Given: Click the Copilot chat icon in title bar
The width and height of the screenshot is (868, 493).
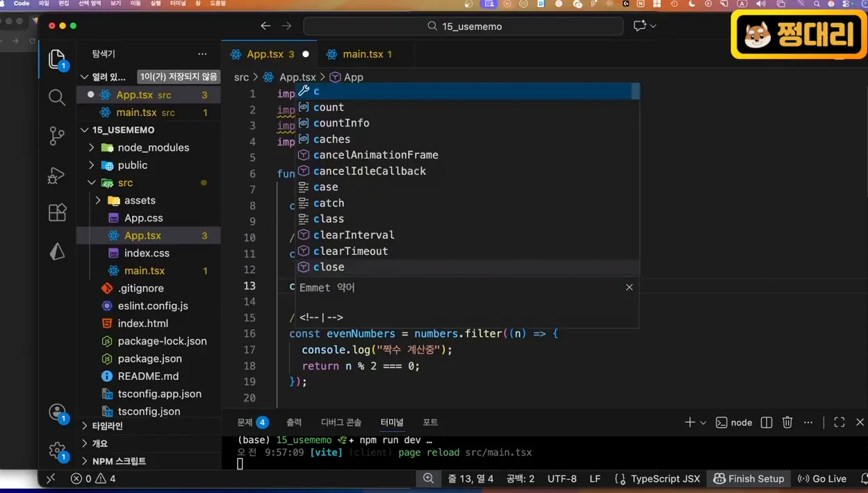Looking at the screenshot, I should click(639, 26).
